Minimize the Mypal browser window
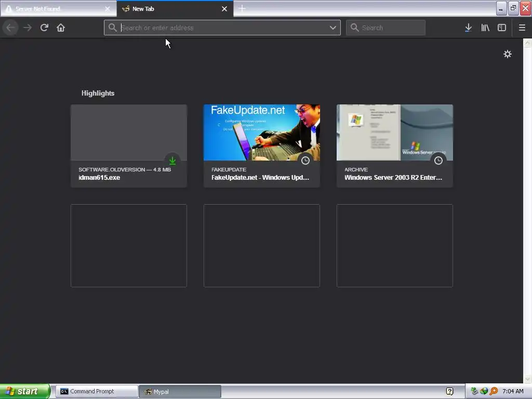This screenshot has height=399, width=532. point(501,8)
